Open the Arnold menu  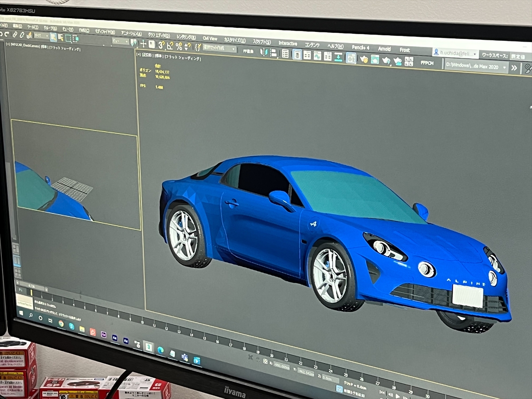[384, 48]
